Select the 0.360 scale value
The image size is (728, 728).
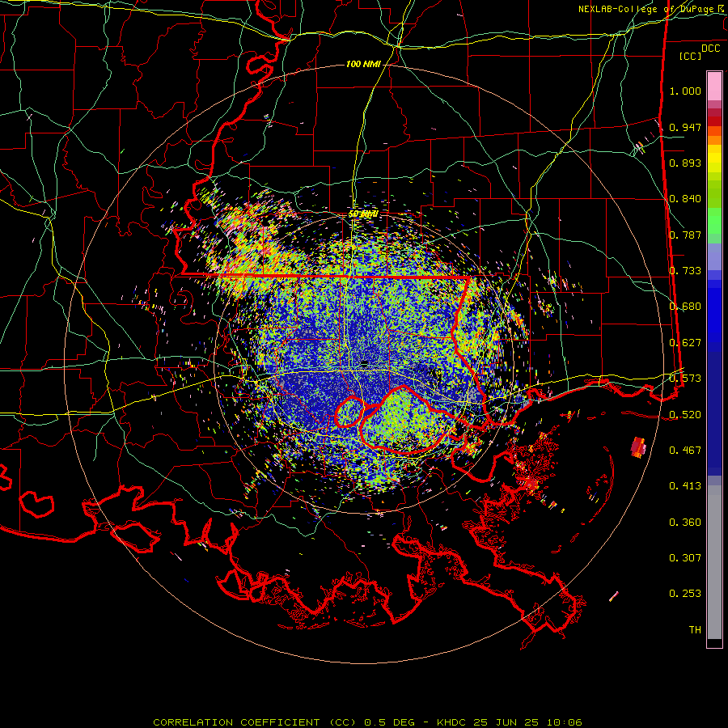click(685, 522)
